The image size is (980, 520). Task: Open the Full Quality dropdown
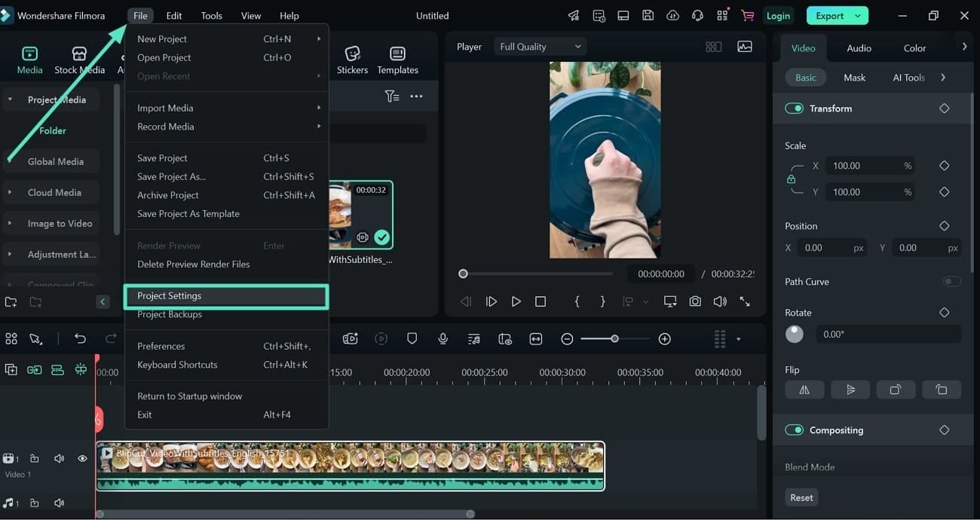540,47
